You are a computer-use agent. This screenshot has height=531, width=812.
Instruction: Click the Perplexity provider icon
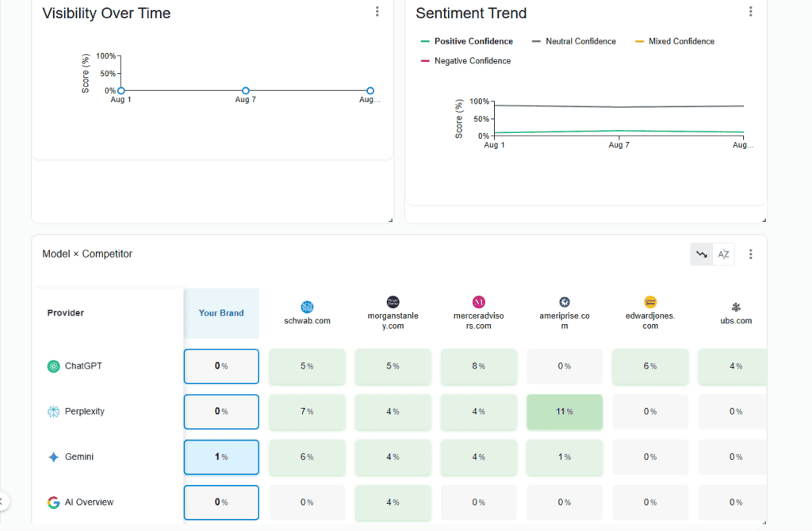53,412
